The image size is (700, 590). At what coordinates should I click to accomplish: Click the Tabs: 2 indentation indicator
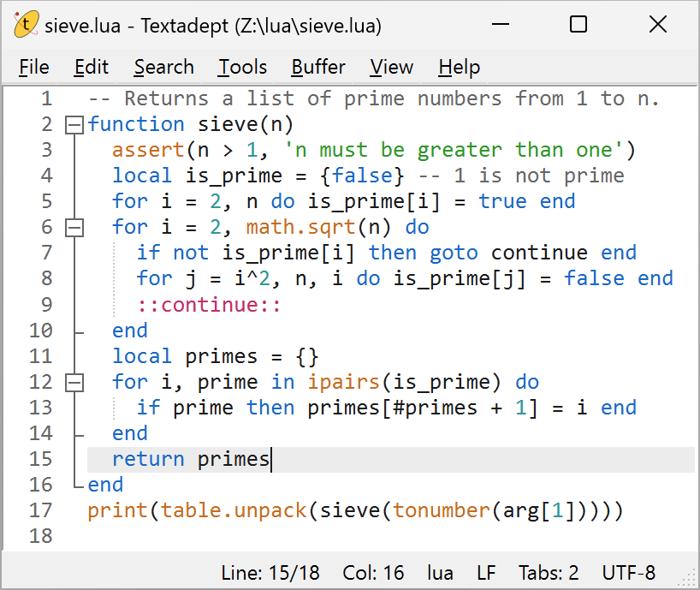click(549, 572)
